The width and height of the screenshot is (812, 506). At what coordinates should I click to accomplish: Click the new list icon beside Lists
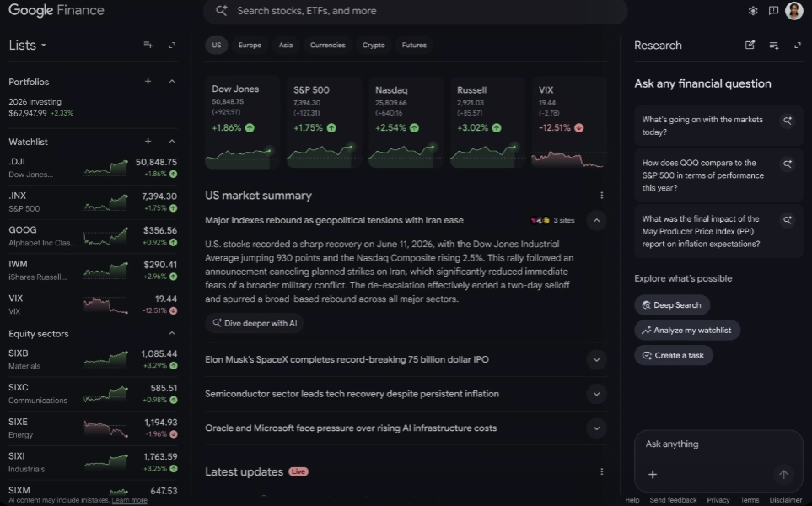[148, 45]
